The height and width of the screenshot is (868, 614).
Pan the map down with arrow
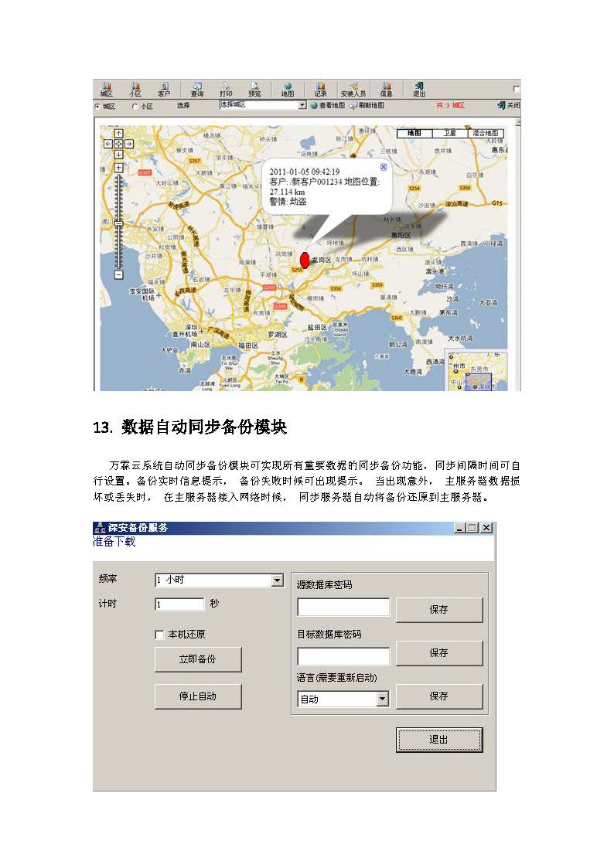click(118, 154)
